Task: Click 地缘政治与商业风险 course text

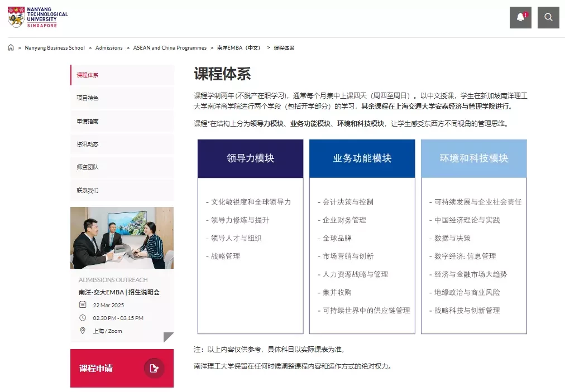Action: 467,292
